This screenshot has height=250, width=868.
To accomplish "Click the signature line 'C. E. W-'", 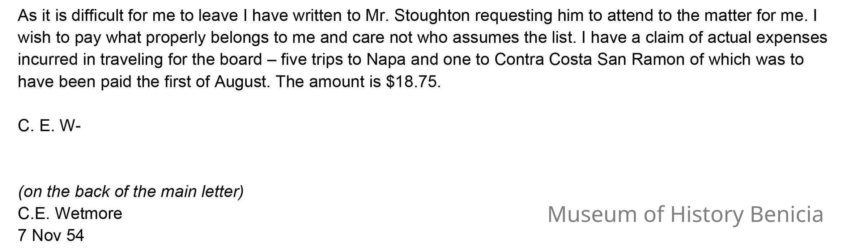I will (x=49, y=126).
